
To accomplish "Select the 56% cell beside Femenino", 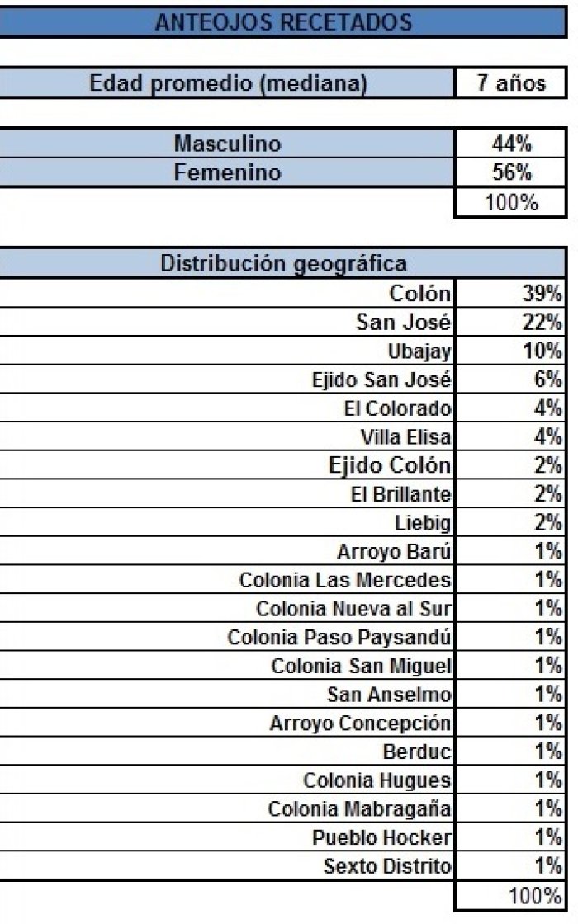I will point(511,172).
